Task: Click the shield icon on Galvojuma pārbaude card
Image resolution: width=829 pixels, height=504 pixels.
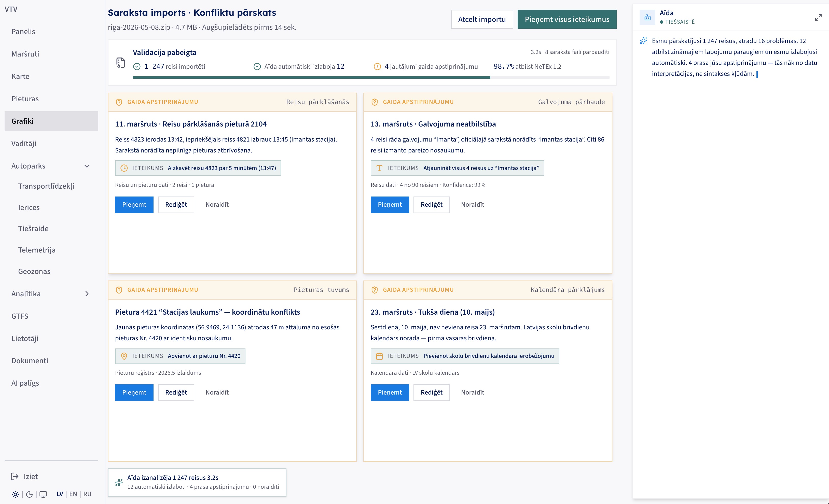Action: click(375, 102)
